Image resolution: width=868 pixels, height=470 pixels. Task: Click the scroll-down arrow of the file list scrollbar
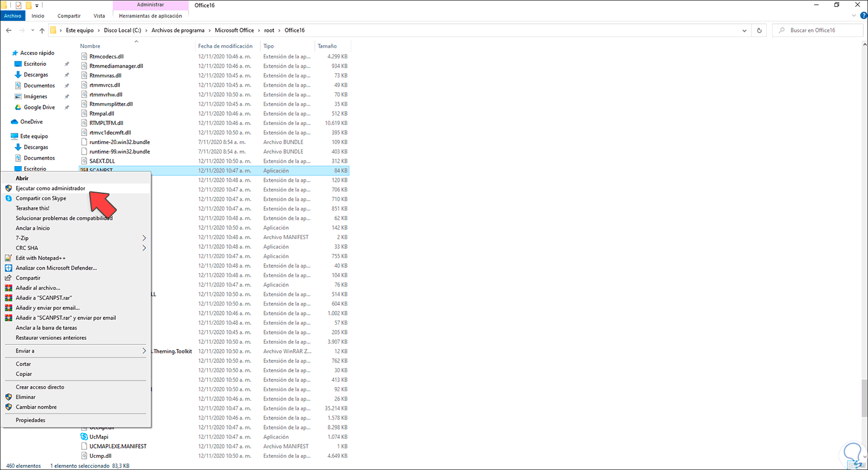[x=863, y=457]
